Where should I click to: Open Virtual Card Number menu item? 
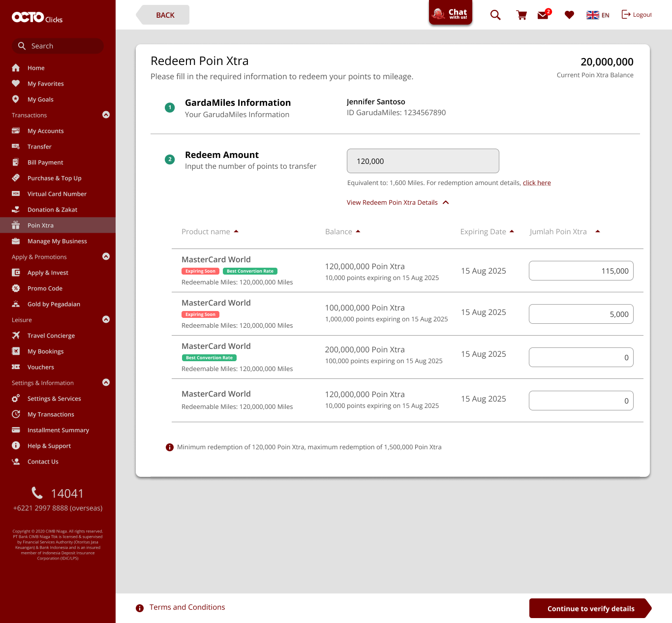(57, 194)
